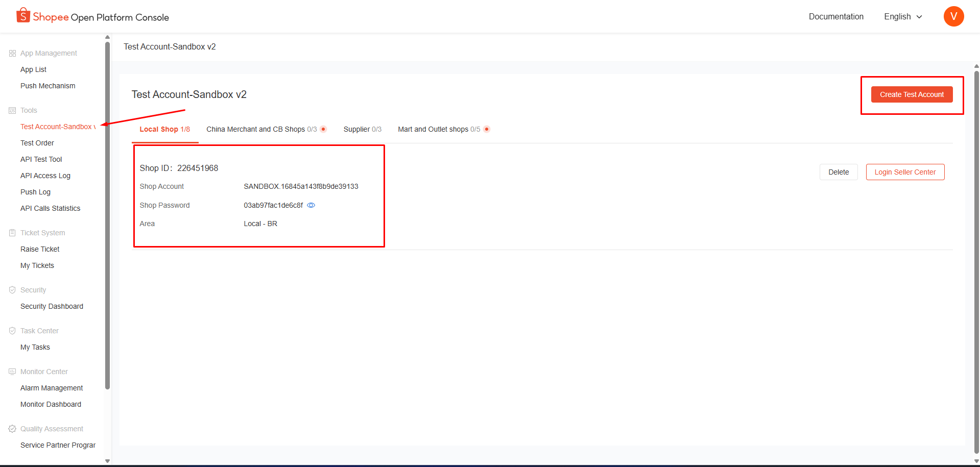Click the App Management section icon

pos(12,53)
